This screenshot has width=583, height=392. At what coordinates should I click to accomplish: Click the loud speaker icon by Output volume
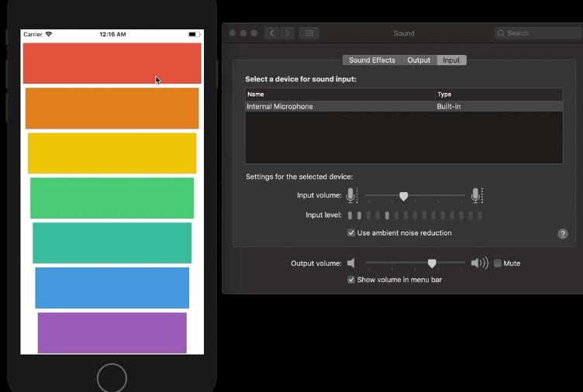[x=479, y=263]
